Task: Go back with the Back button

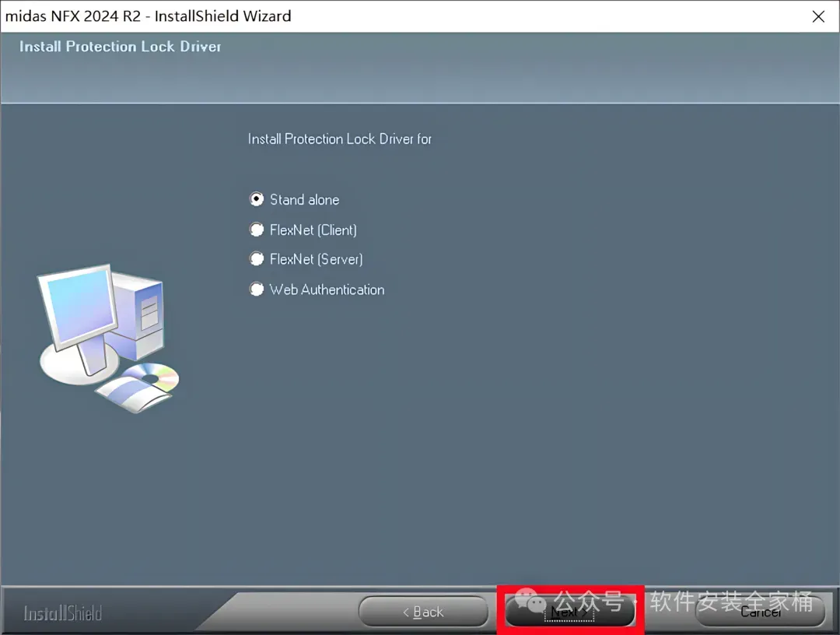Action: [423, 612]
